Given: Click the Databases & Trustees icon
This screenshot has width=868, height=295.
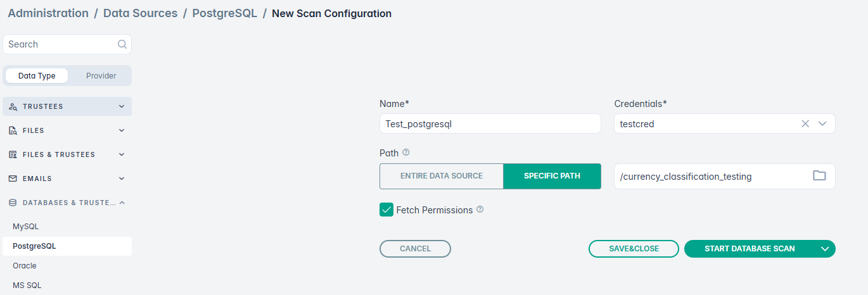Looking at the screenshot, I should coord(13,203).
